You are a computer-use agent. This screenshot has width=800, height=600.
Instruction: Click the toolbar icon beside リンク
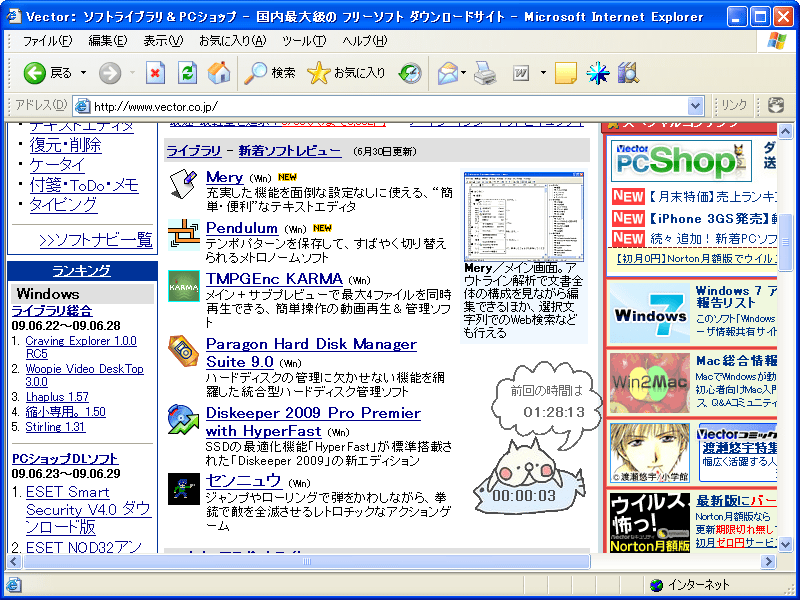pos(776,106)
